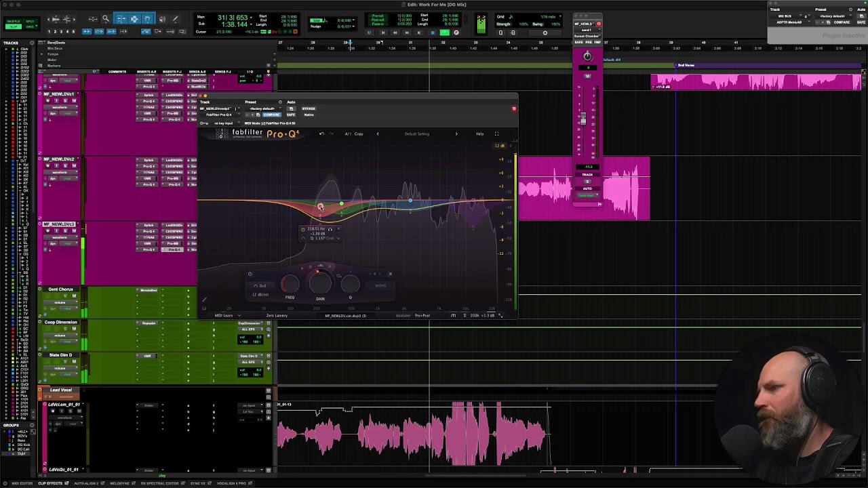Click A/B switch in Pro-Q

pyautogui.click(x=348, y=134)
